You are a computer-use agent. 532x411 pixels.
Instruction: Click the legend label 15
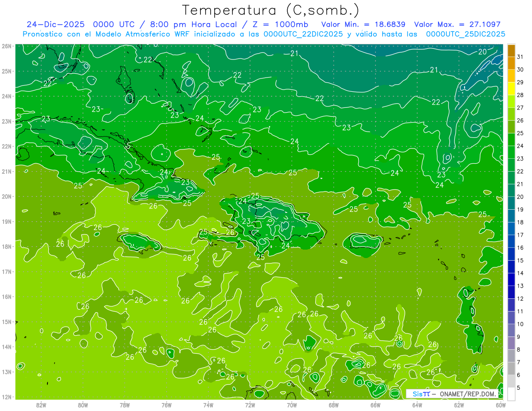click(520, 261)
